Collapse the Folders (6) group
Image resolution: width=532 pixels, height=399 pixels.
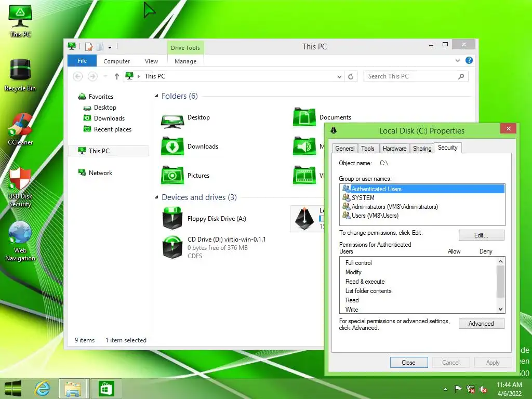pos(156,96)
